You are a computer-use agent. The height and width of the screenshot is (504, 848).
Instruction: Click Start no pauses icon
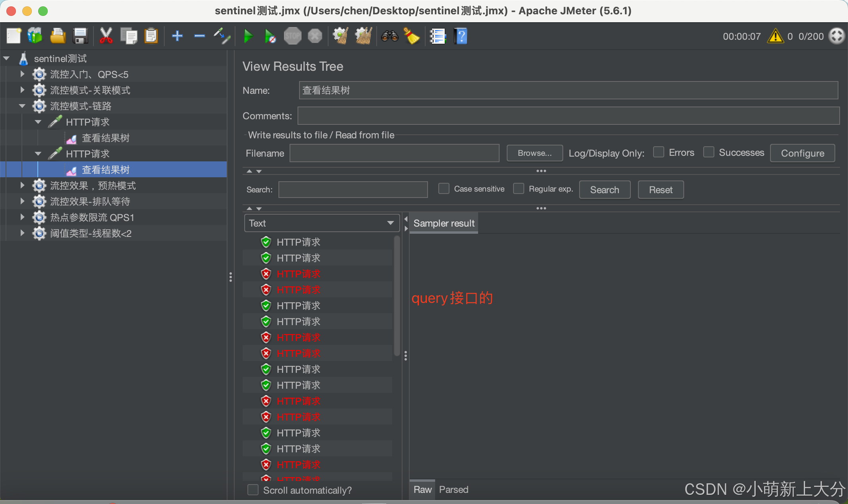click(x=270, y=36)
